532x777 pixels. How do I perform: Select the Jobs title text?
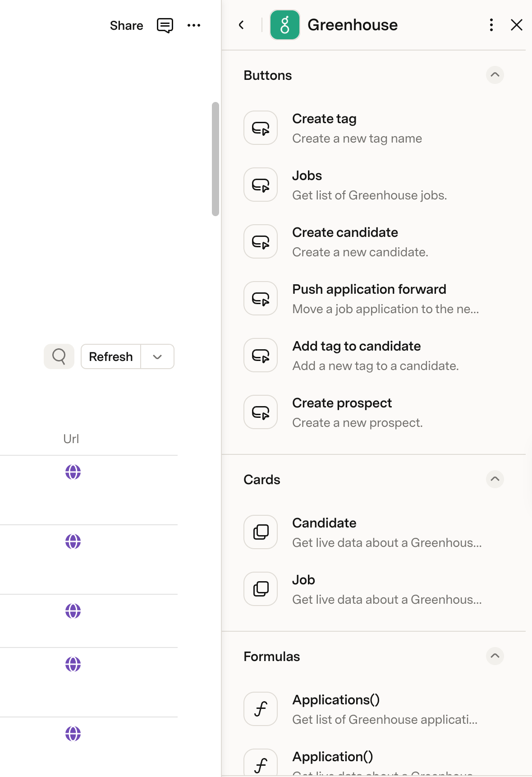click(307, 176)
